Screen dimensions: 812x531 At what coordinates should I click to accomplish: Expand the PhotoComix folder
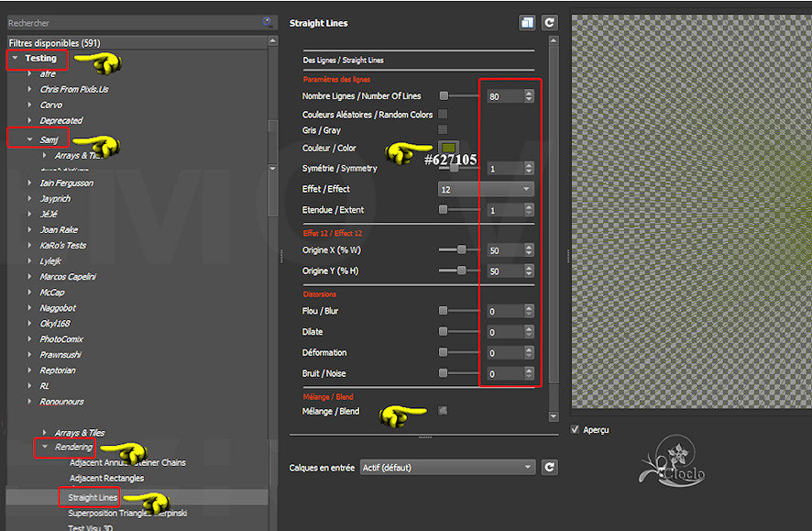[30, 339]
